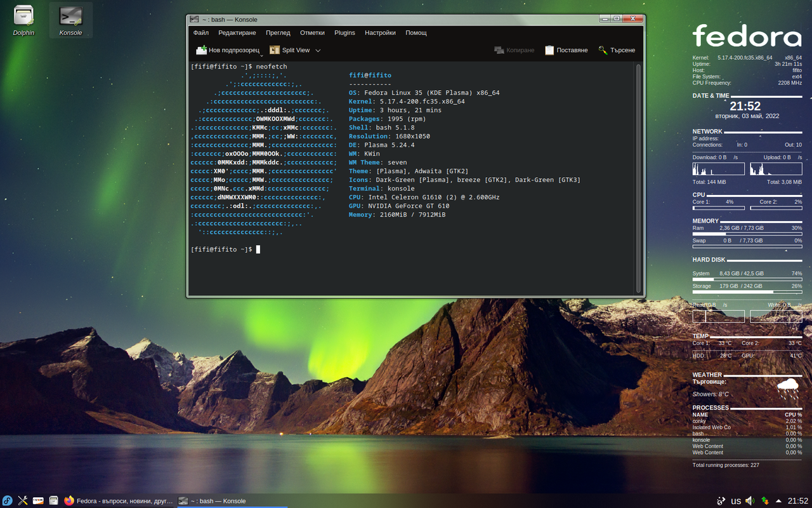
Task: Expand the hidden system tray icons arrow
Action: pyautogui.click(x=780, y=501)
